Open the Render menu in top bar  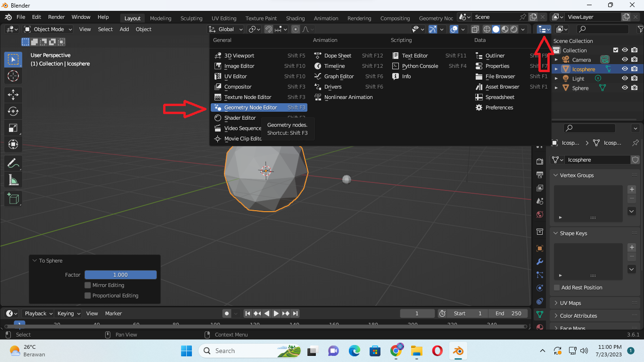(x=57, y=17)
